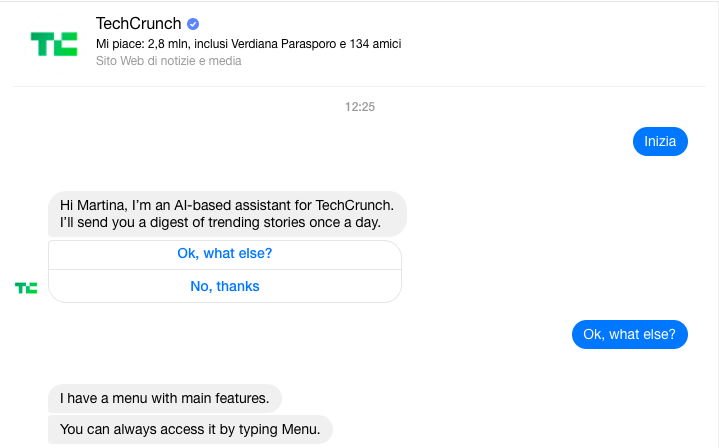Viewport: 719px width, 448px height.
Task: Click the 12:25 timestamp
Action: point(359,106)
